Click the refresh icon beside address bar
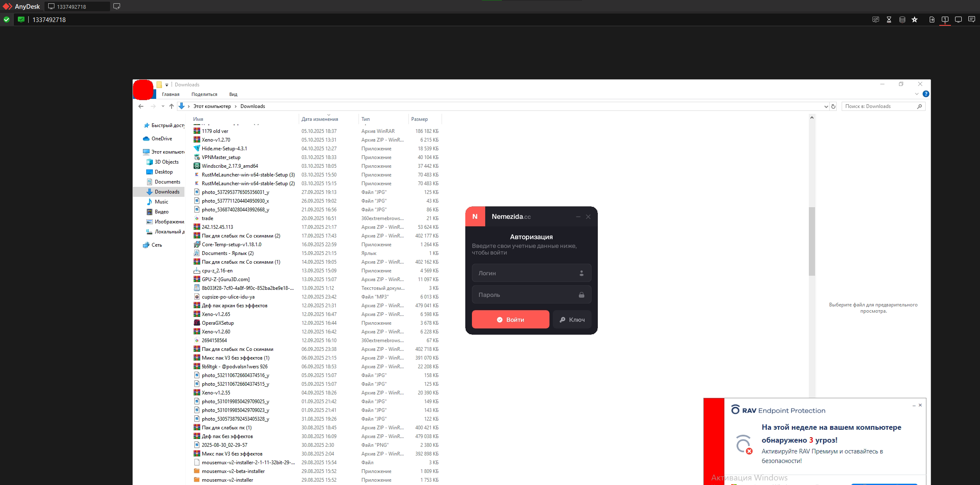This screenshot has width=980, height=485. (833, 106)
